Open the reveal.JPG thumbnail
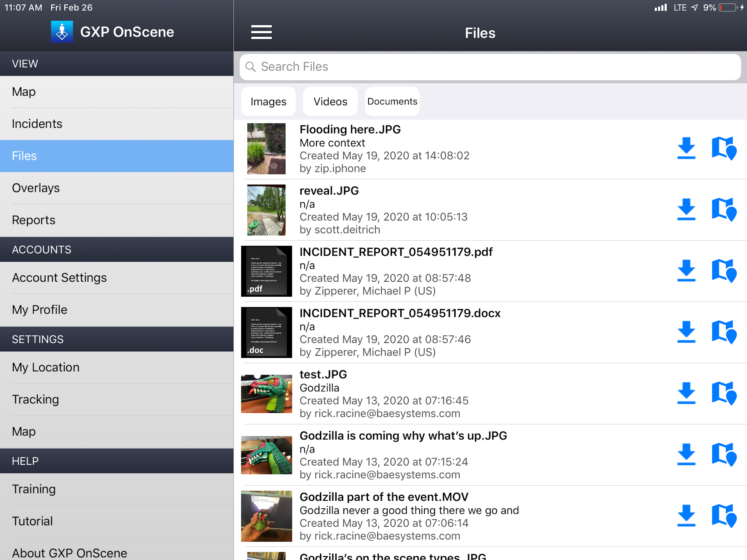The image size is (747, 560). 266,210
